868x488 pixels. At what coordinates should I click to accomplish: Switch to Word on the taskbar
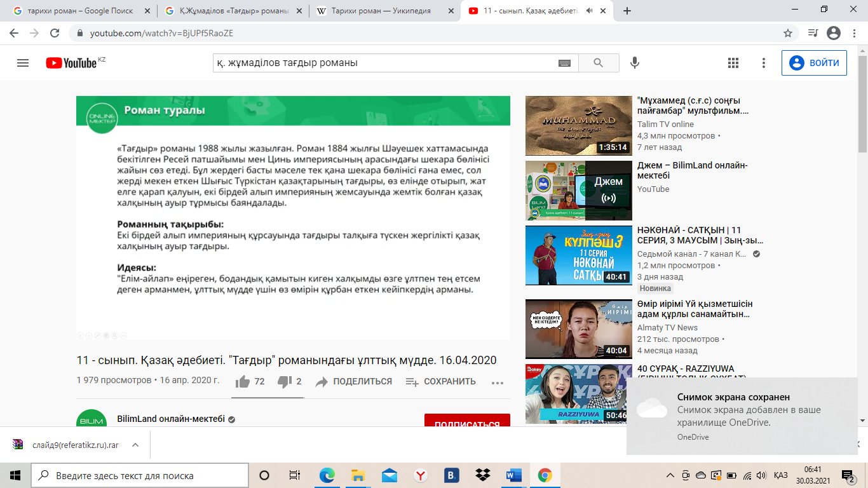(513, 475)
